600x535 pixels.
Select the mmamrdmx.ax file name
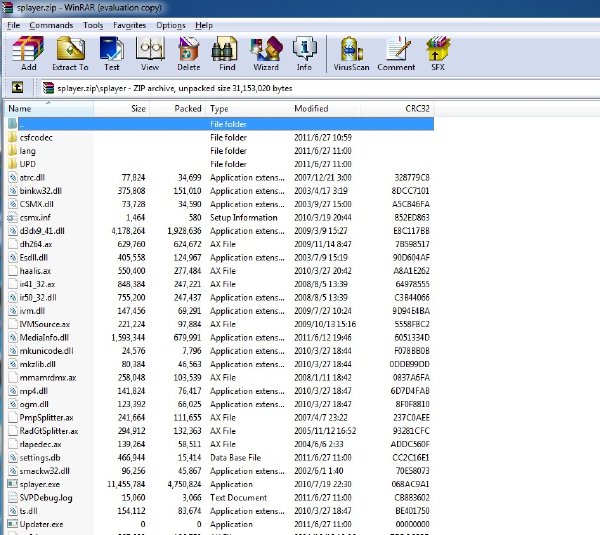coord(48,377)
